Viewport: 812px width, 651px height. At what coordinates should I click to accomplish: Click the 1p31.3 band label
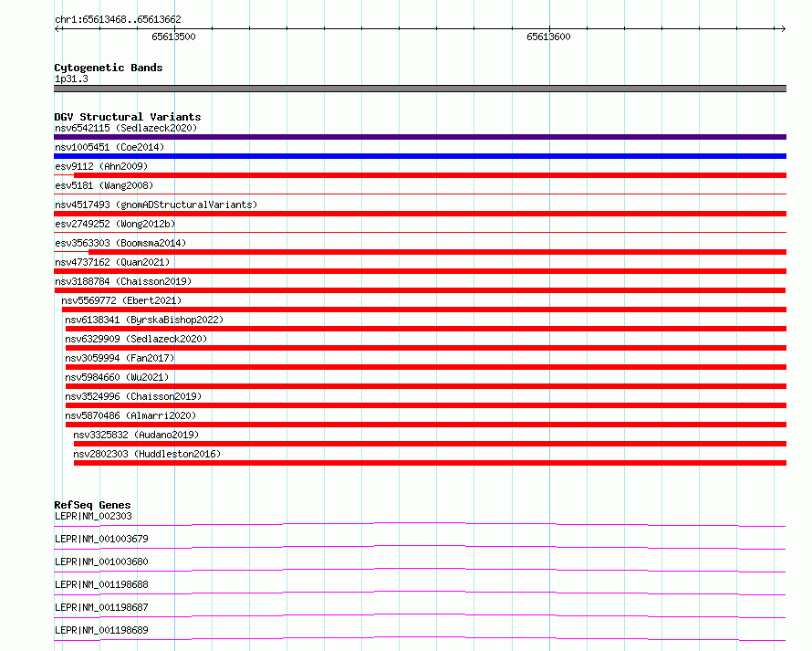point(71,79)
